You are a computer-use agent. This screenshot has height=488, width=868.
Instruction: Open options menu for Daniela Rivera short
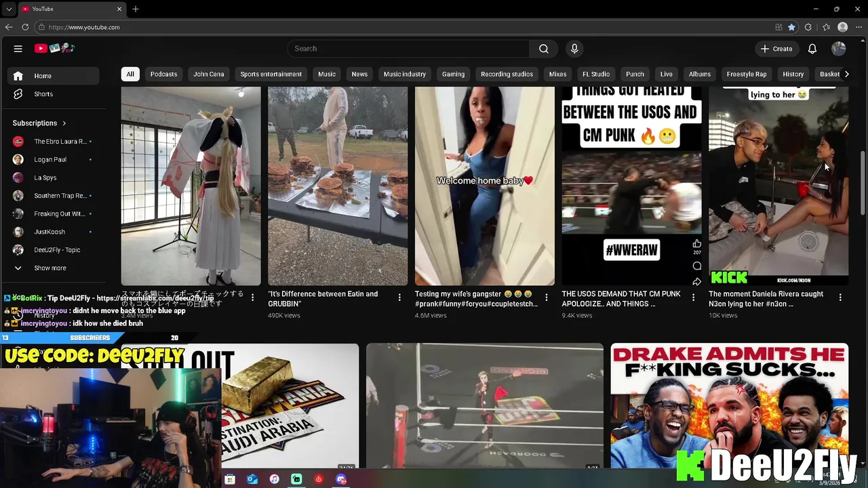coord(840,298)
